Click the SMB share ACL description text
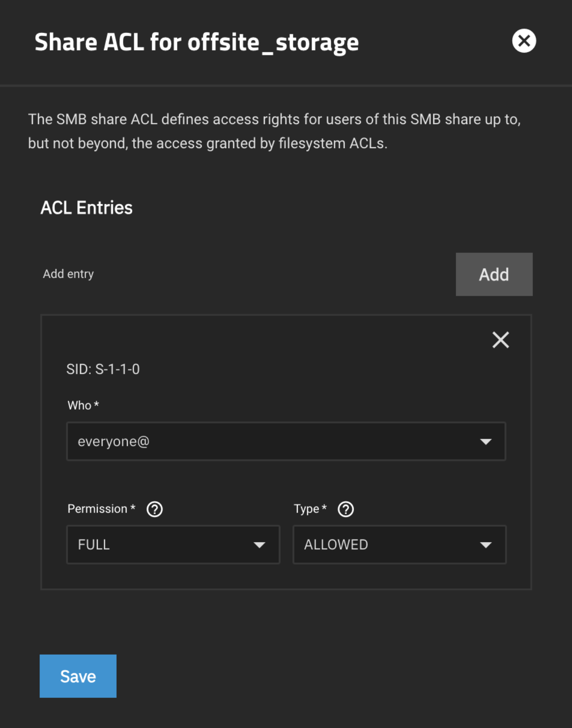Viewport: 572px width, 728px height. [274, 131]
